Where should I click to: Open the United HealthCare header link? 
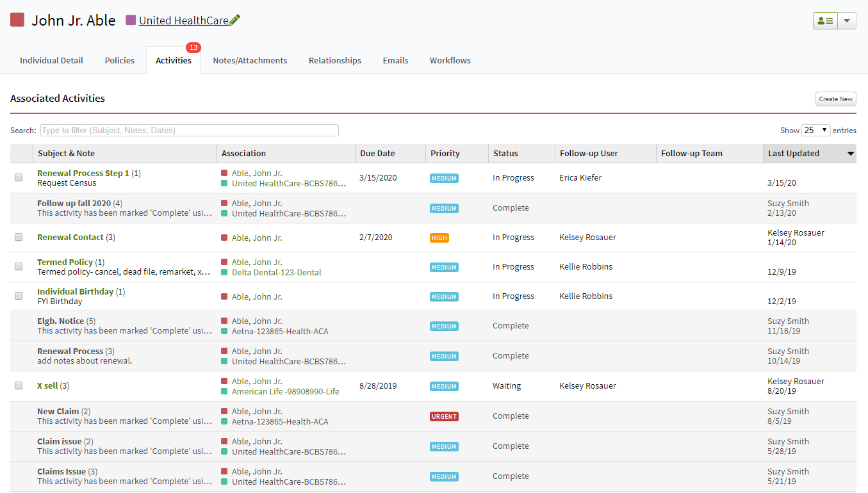184,20
